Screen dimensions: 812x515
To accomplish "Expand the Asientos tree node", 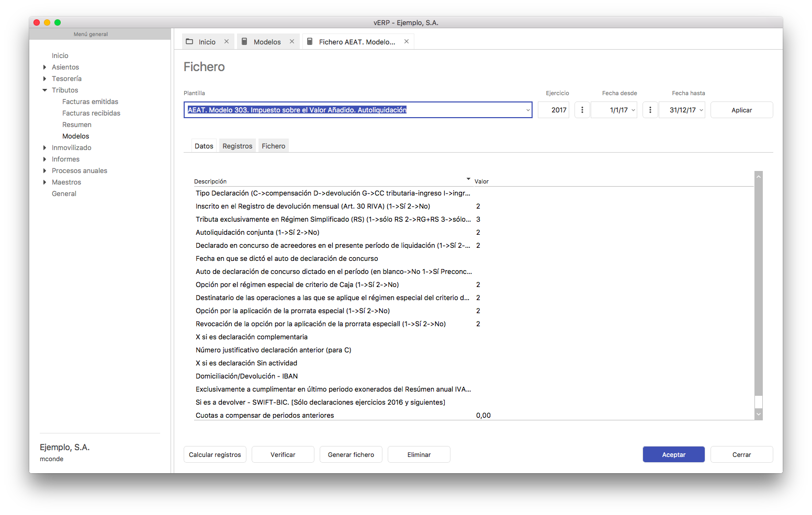I will [x=44, y=67].
